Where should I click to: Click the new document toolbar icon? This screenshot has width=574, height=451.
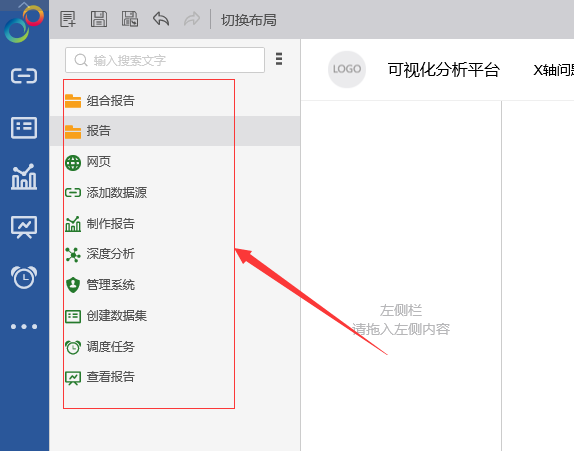coord(68,19)
